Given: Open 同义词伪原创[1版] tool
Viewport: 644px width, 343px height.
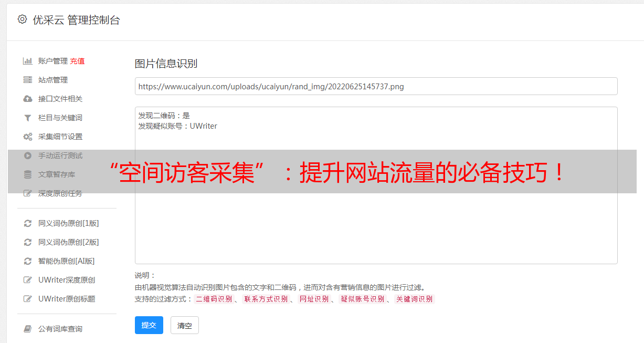Looking at the screenshot, I should (x=69, y=223).
